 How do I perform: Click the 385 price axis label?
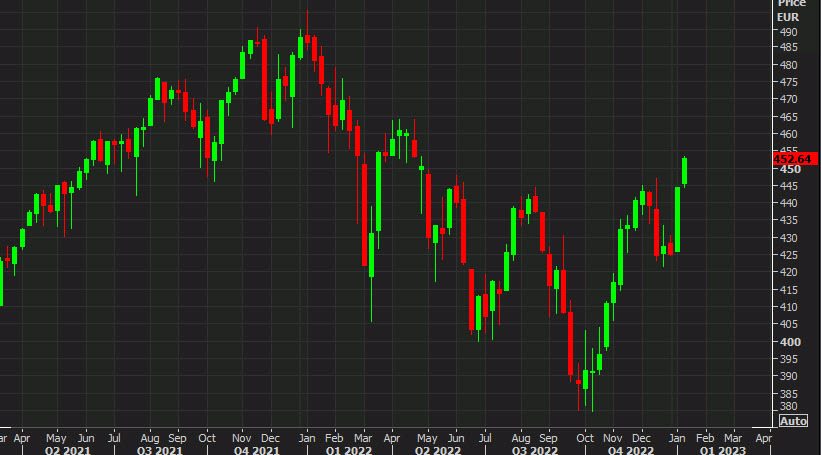point(789,394)
